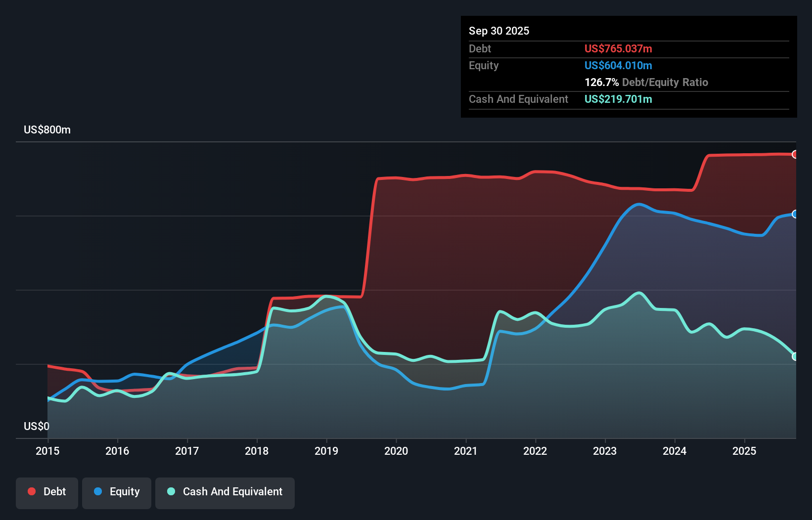Click the US$800m gridline marker
812x520 pixels.
coord(47,130)
